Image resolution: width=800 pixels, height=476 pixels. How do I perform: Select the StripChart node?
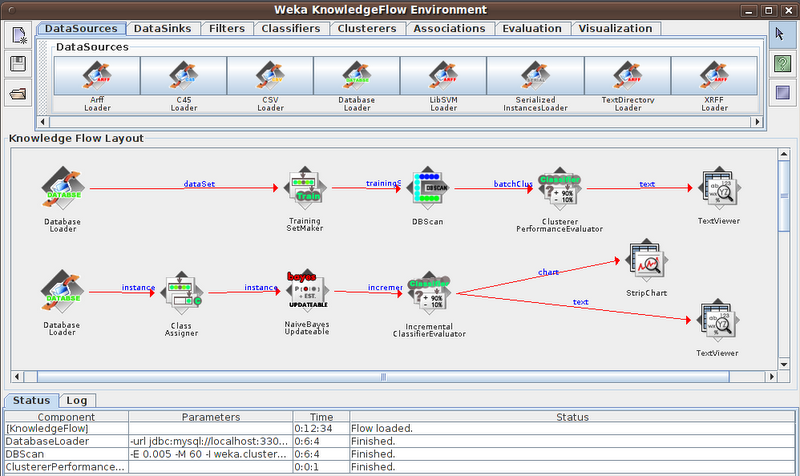pyautogui.click(x=646, y=260)
